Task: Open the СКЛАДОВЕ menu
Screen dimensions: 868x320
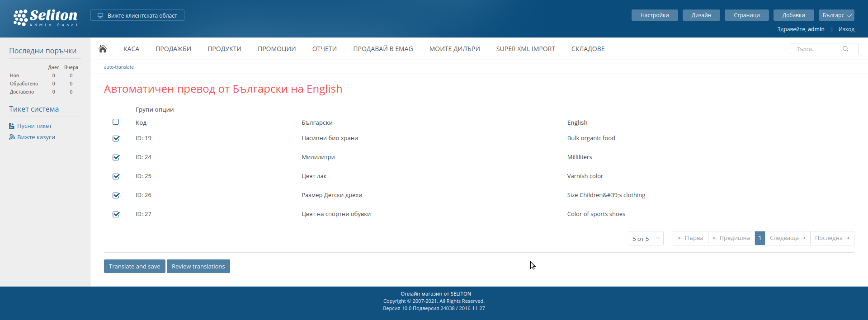Action: point(588,49)
